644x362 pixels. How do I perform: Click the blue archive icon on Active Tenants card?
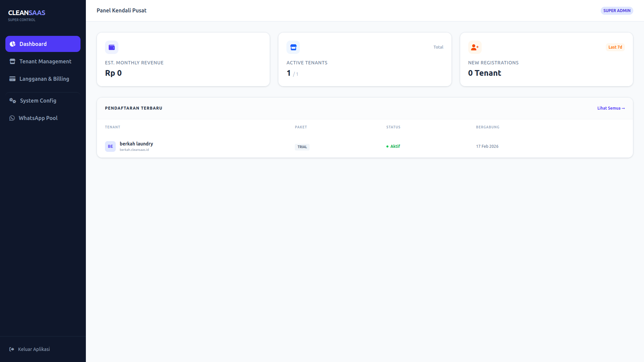[293, 47]
